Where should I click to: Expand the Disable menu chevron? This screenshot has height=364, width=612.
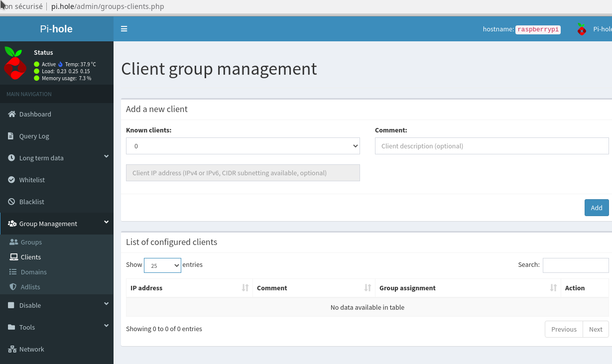pos(106,304)
